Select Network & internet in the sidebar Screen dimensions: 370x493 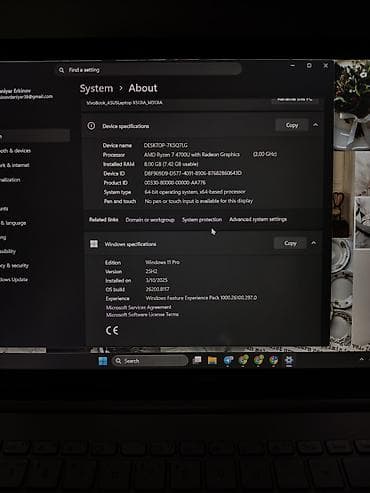pos(15,165)
